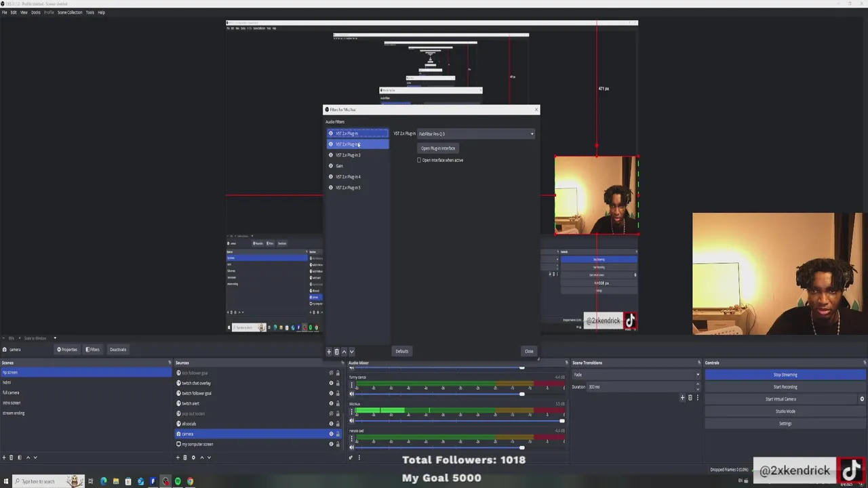Add a new audio filter with plus icon
The image size is (868, 488).
(x=329, y=352)
